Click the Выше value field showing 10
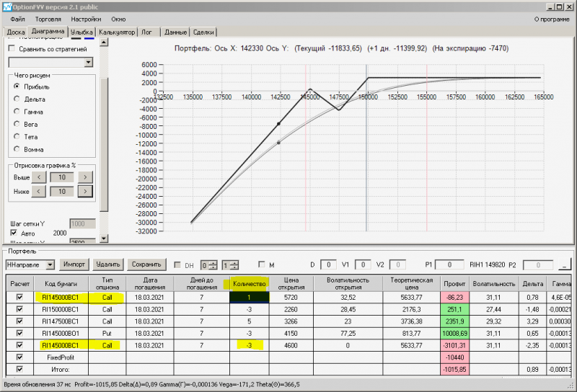 [62, 177]
